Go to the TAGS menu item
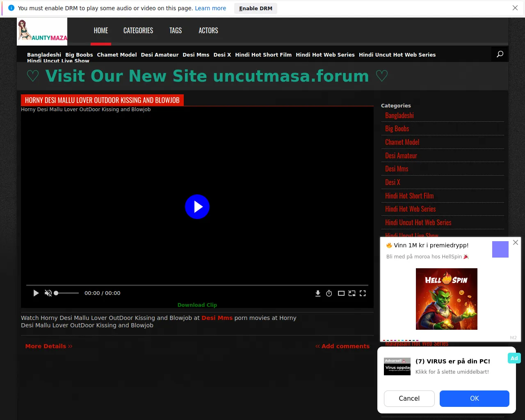Screen dimensions: 525x420 176,31
